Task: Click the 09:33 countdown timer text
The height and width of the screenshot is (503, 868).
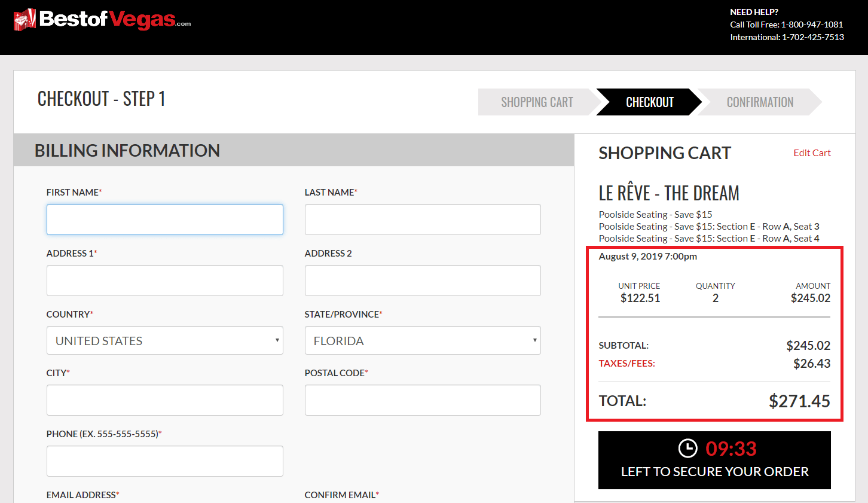Action: pos(731,449)
